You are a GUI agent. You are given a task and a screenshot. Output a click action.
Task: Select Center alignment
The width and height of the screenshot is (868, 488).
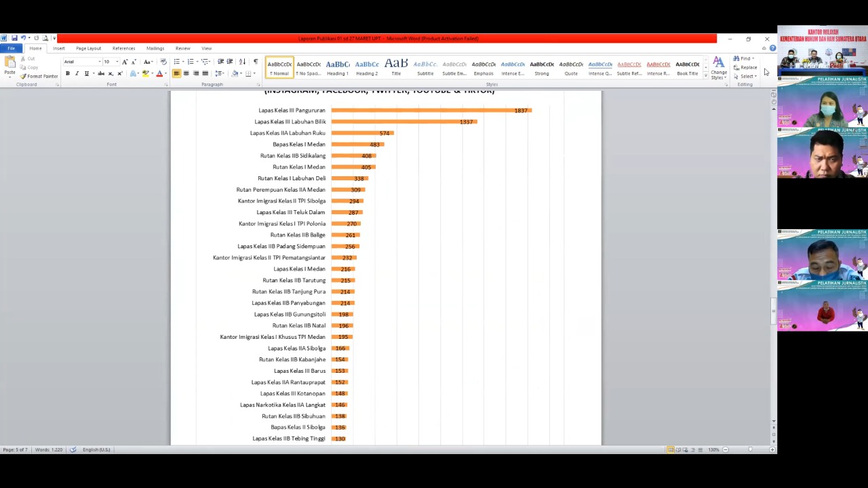pos(186,73)
